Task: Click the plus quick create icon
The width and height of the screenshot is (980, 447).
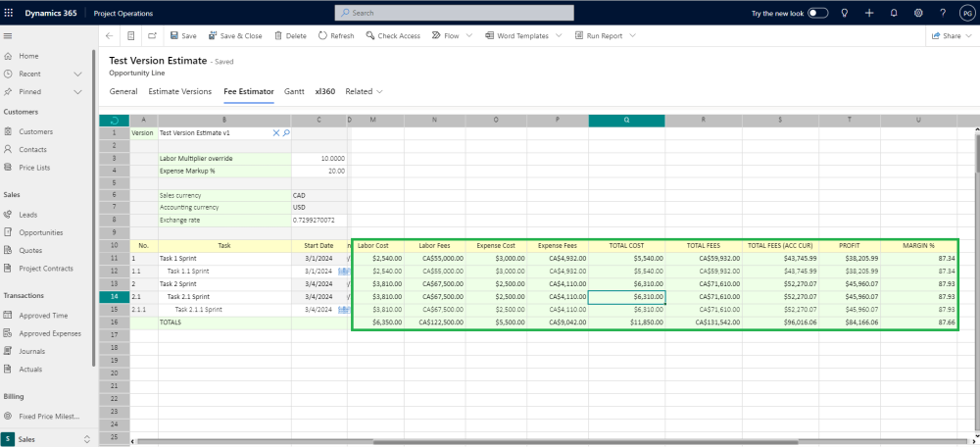Action: click(868, 13)
